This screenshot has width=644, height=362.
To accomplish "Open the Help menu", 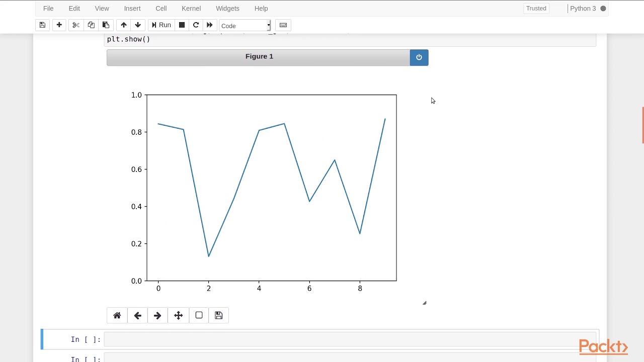I will (261, 8).
